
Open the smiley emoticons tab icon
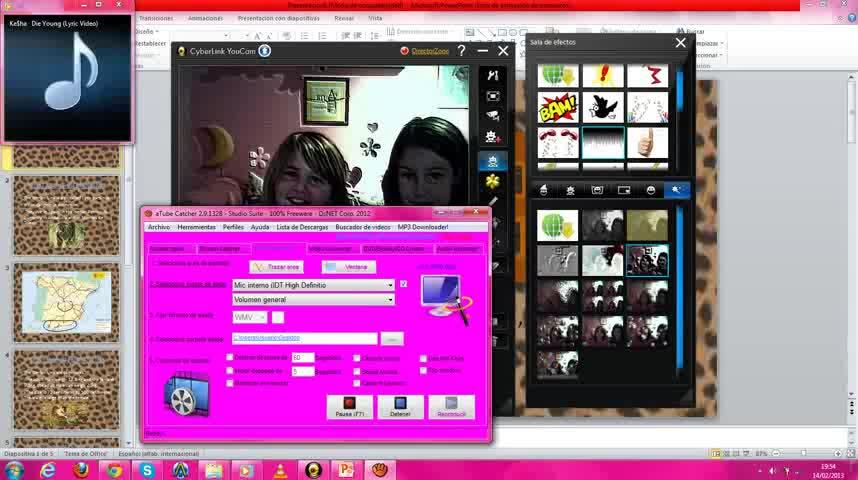pos(651,190)
